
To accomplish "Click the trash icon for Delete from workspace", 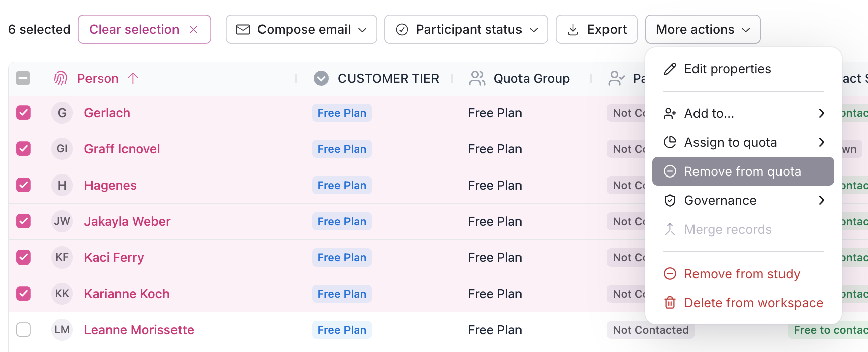I will [x=670, y=303].
